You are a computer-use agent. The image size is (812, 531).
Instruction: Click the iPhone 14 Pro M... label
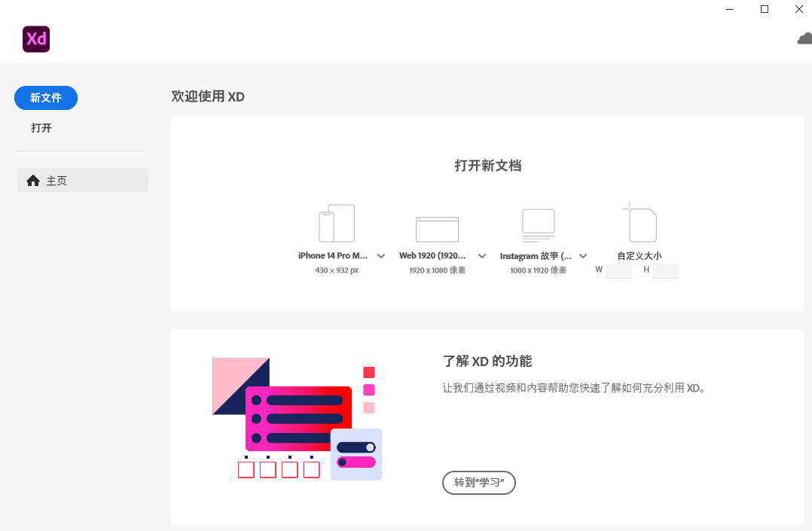[x=333, y=256]
